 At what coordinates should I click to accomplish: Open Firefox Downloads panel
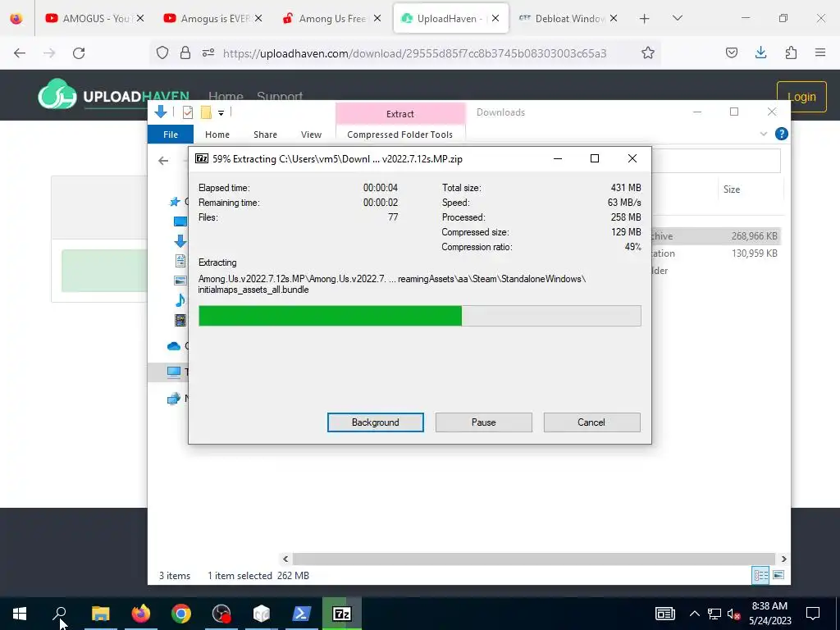point(760,52)
